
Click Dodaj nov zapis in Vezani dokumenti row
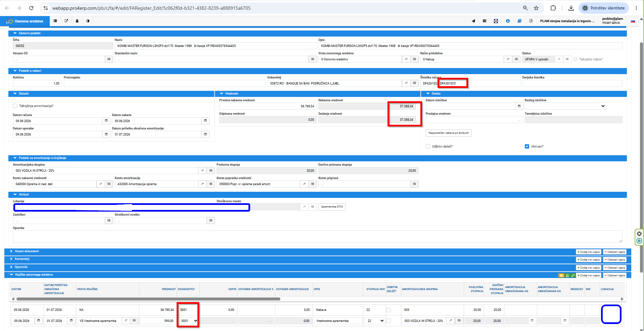[589, 252]
